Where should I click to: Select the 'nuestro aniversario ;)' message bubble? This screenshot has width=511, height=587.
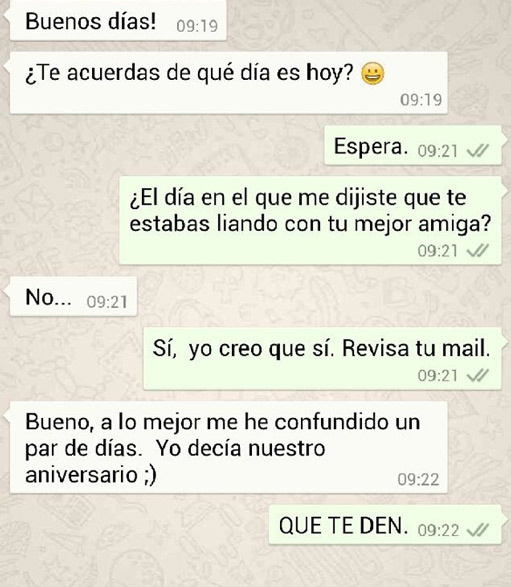point(228,447)
